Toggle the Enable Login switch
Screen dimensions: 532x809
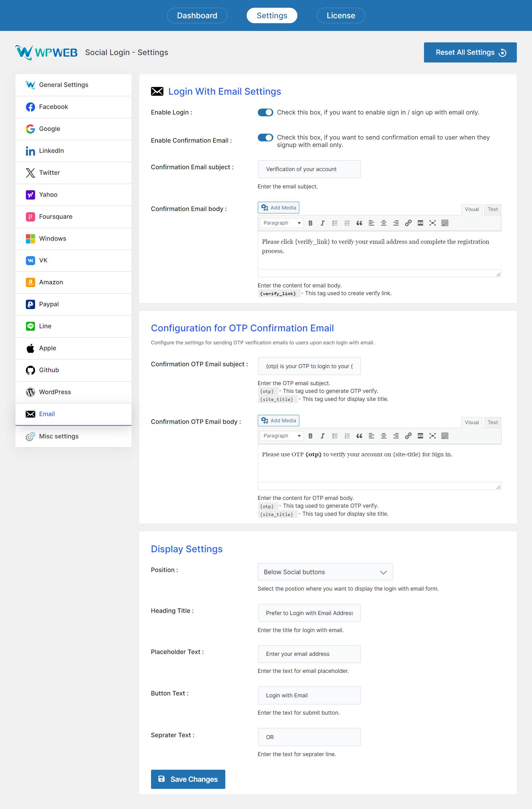pos(265,112)
